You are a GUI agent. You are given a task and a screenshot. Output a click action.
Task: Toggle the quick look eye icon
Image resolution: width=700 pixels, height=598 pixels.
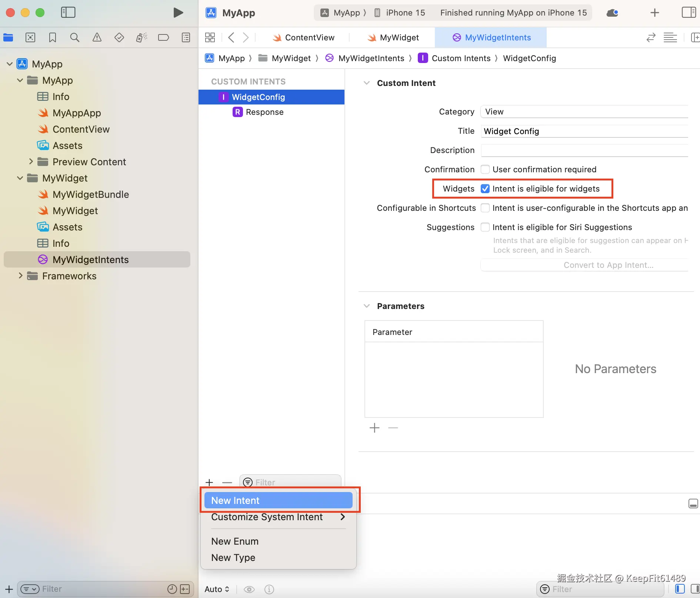249,589
